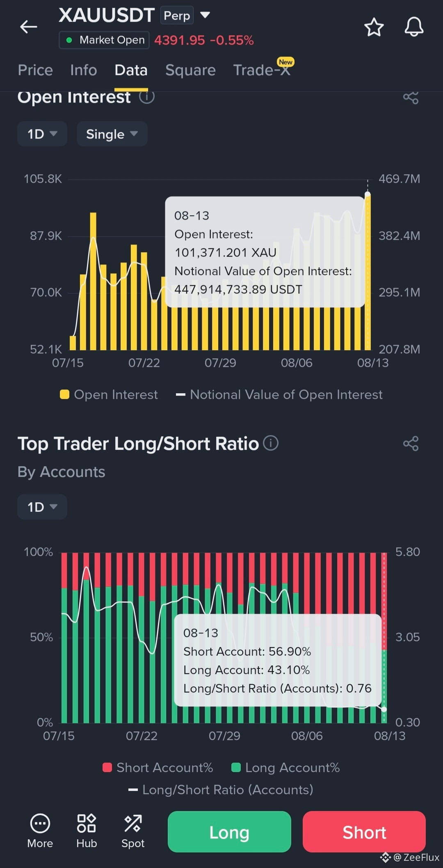Open the 1D interval dropdown for Open Interest
443x868 pixels.
point(42,134)
